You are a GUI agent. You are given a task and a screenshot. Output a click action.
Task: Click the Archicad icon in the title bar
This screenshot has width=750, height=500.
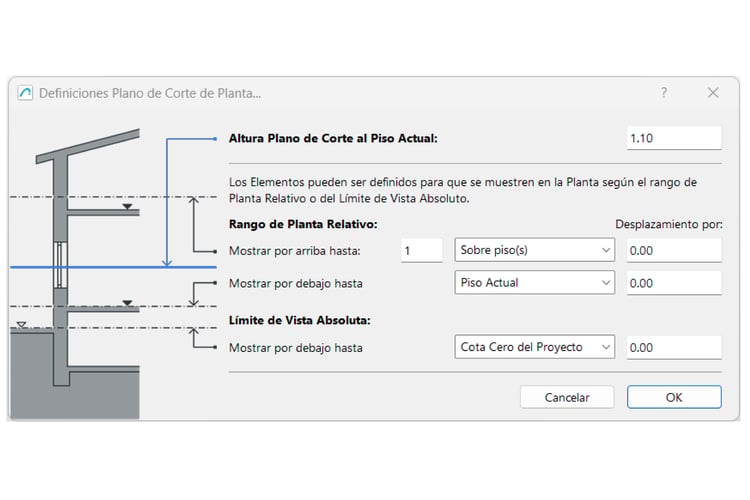tap(25, 93)
